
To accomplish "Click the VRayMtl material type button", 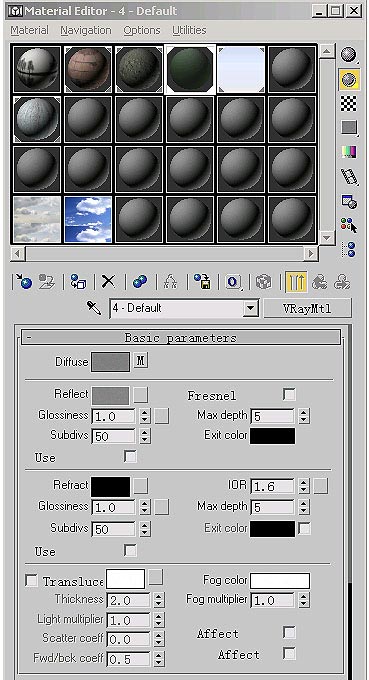I will coord(307,308).
